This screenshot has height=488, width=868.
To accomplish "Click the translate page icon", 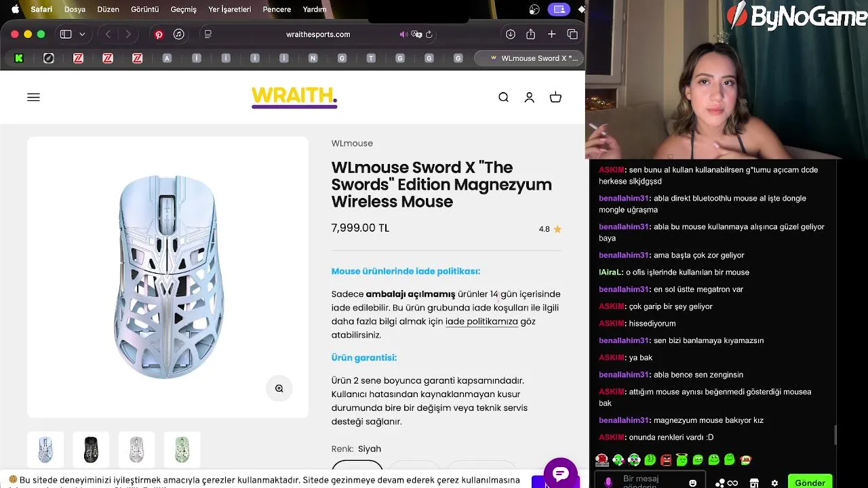I will [417, 34].
